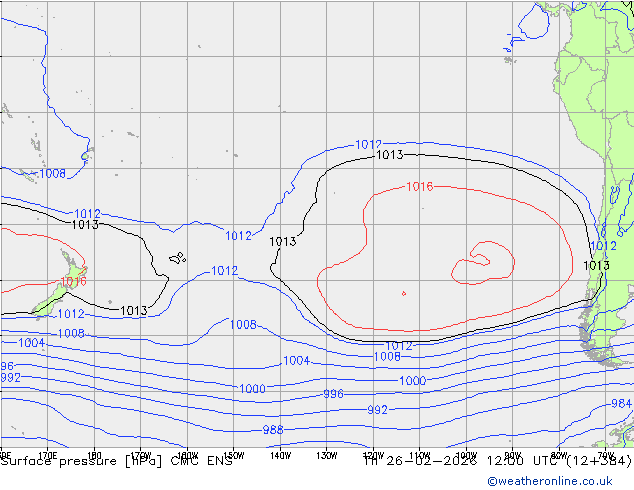Click the red 1016 label on the Pacific high
This screenshot has width=634, height=490.
click(420, 187)
